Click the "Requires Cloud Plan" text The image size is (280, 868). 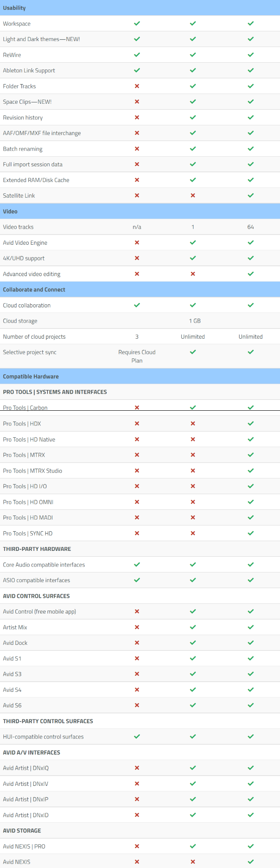[137, 356]
